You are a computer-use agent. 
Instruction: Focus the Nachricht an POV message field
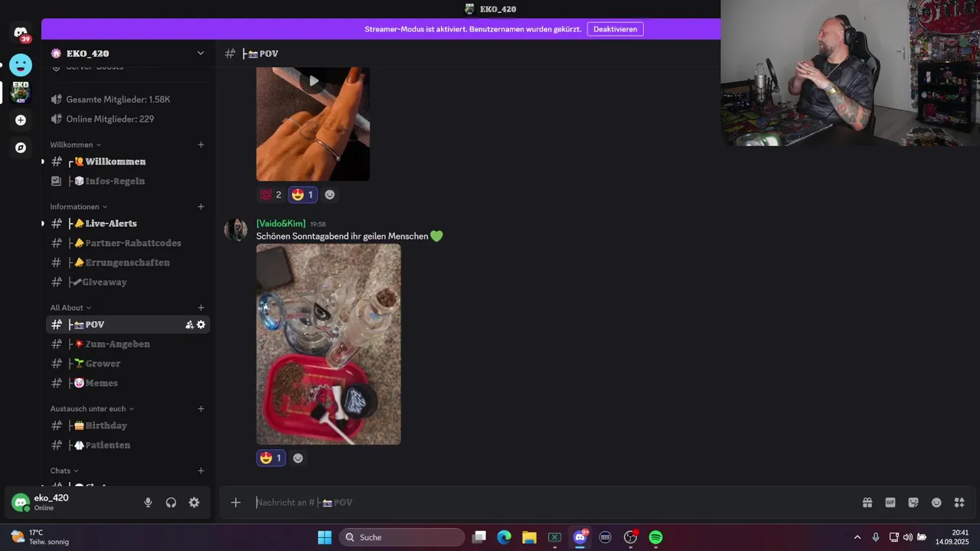pos(551,503)
